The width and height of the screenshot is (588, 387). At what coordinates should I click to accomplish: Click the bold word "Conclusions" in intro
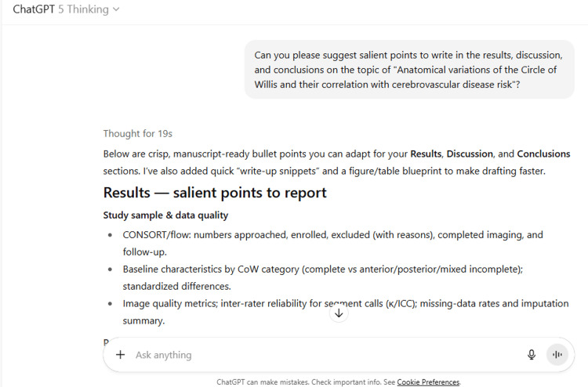(543, 154)
